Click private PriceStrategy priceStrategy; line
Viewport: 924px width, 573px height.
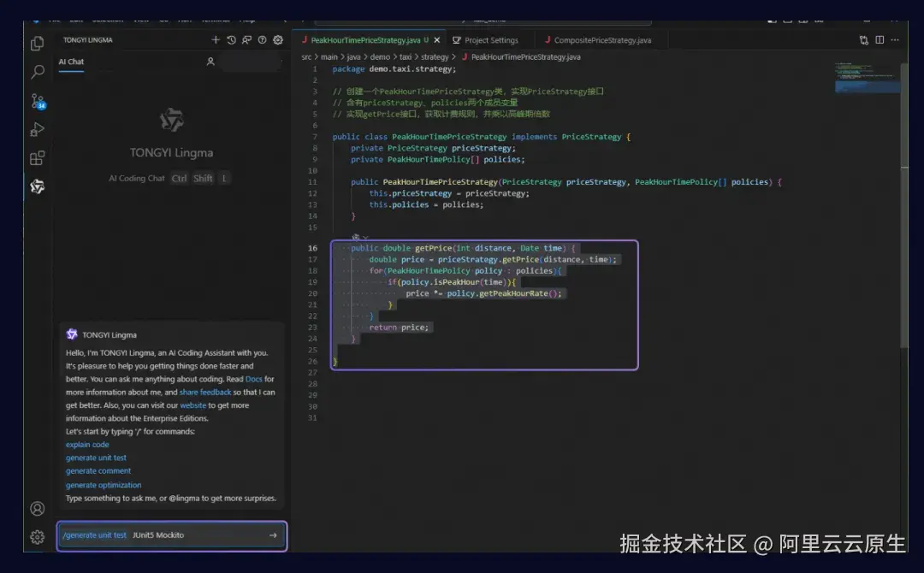click(433, 149)
